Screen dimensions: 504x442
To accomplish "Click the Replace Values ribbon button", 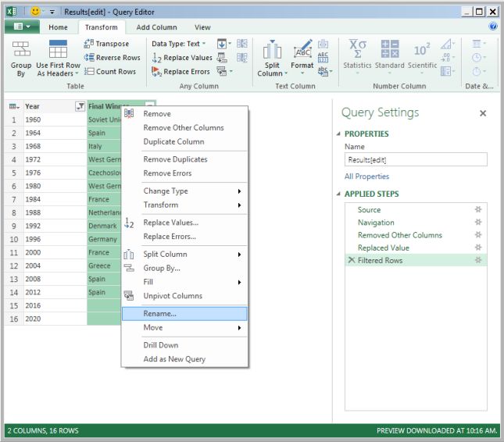I will click(181, 58).
